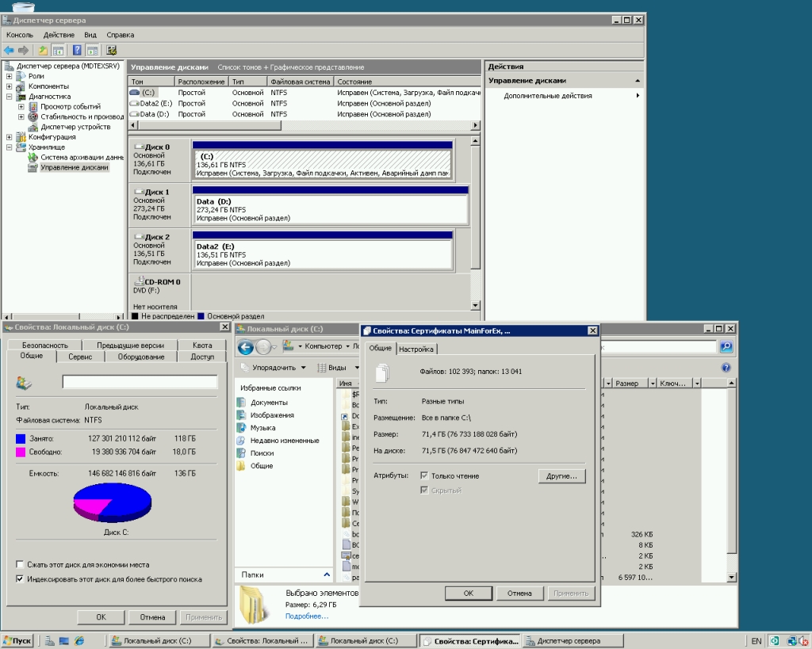Screen dimensions: 812x649
Task: Click the Back arrow in Server Manager toolbar
Action: point(9,50)
